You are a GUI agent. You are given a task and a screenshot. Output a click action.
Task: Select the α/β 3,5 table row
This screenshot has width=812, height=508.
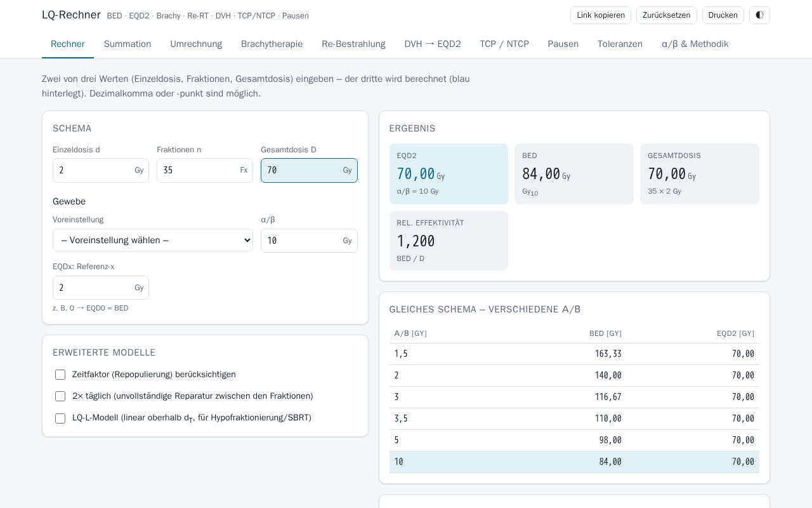pyautogui.click(x=574, y=418)
